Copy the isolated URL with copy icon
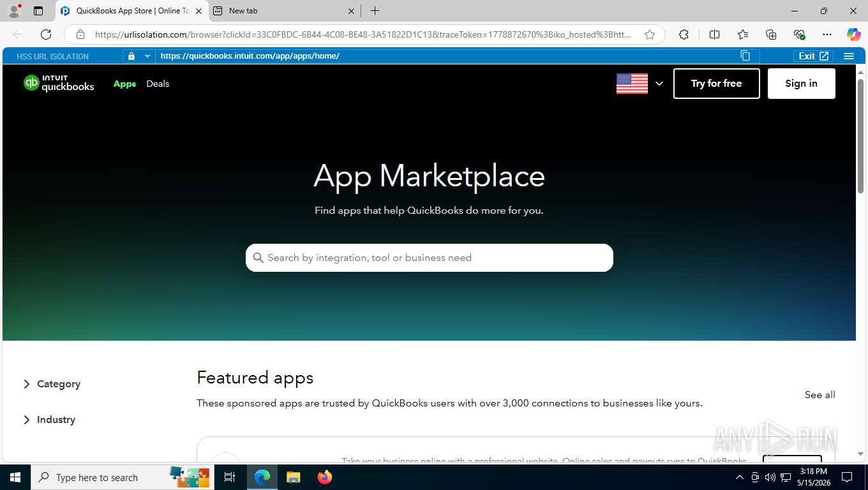868x490 pixels. point(745,56)
